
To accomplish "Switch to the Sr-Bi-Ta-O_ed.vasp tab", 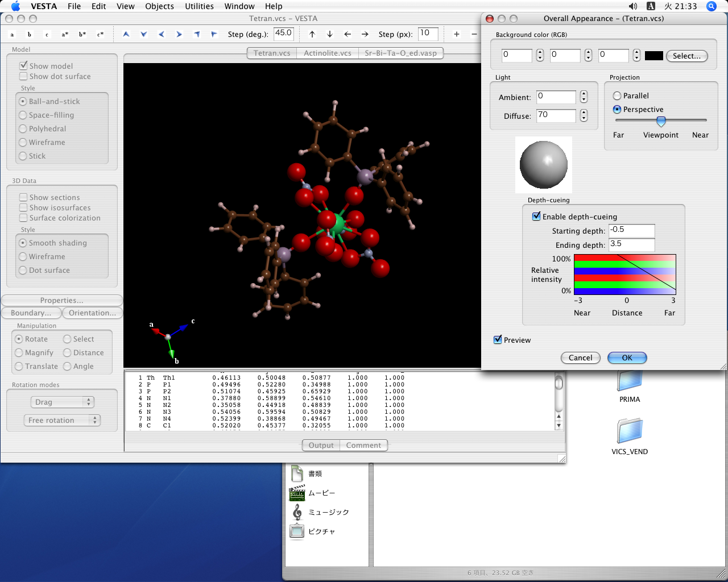I will point(401,53).
